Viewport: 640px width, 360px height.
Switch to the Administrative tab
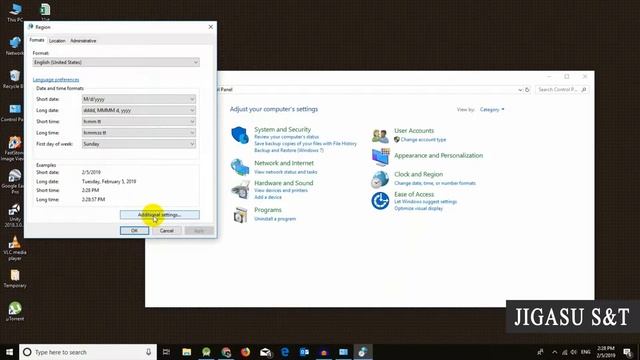pyautogui.click(x=83, y=41)
